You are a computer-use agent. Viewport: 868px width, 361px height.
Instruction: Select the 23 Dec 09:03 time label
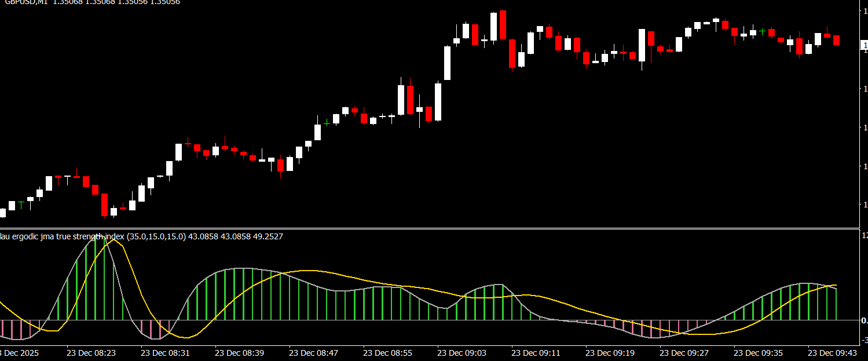point(462,352)
